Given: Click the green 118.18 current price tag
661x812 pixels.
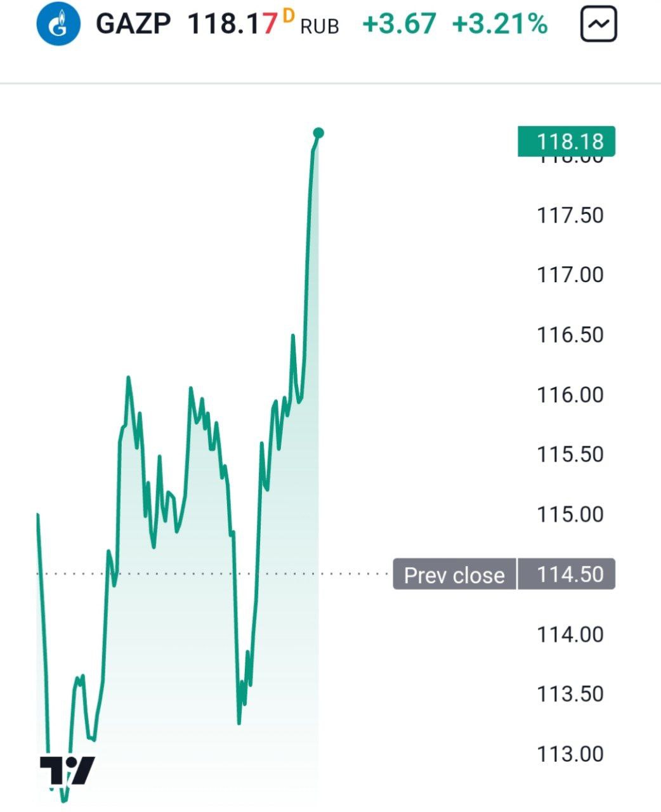Looking at the screenshot, I should (566, 141).
